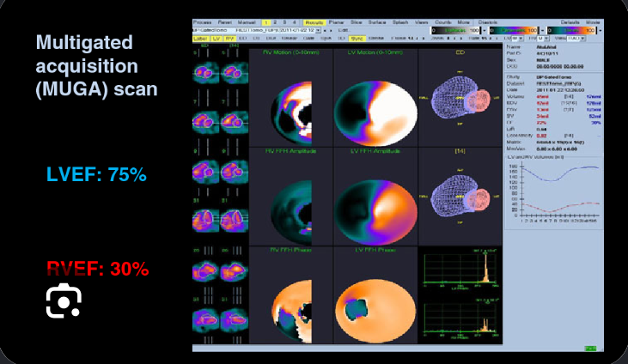Viewport: 628px width, 364px height.
Task: Toggle the yellow Label button
Action: [x=200, y=39]
